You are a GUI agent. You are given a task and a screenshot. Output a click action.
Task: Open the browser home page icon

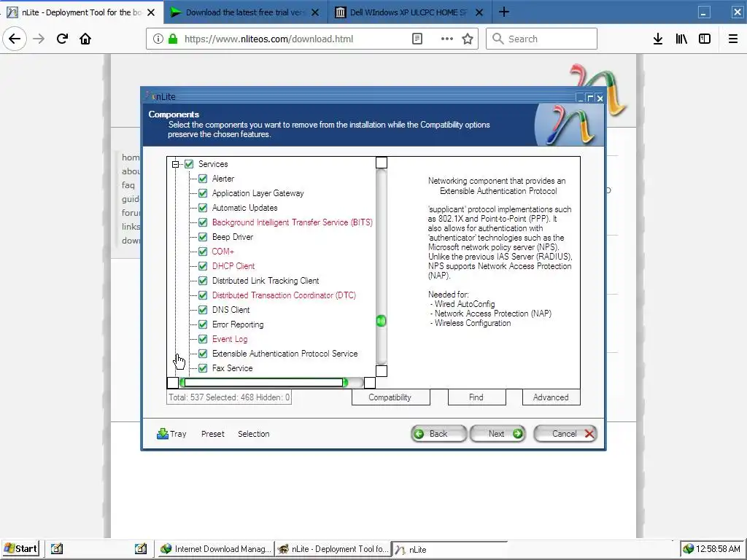click(x=85, y=39)
